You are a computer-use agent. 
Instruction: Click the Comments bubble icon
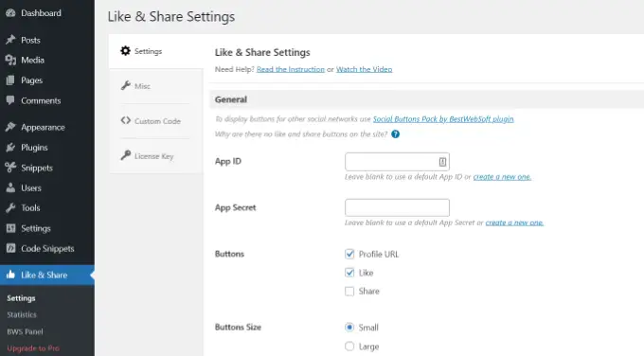pos(10,100)
